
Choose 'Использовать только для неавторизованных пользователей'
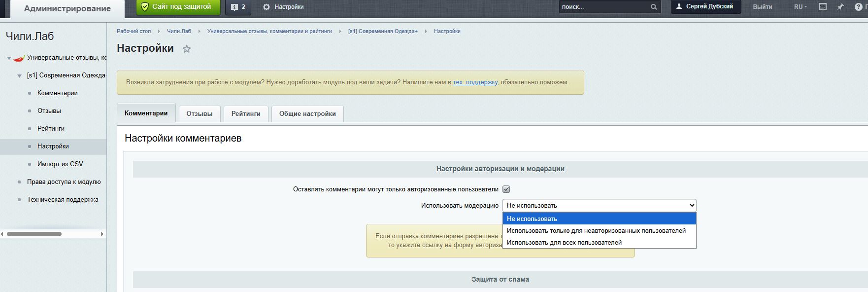click(596, 231)
